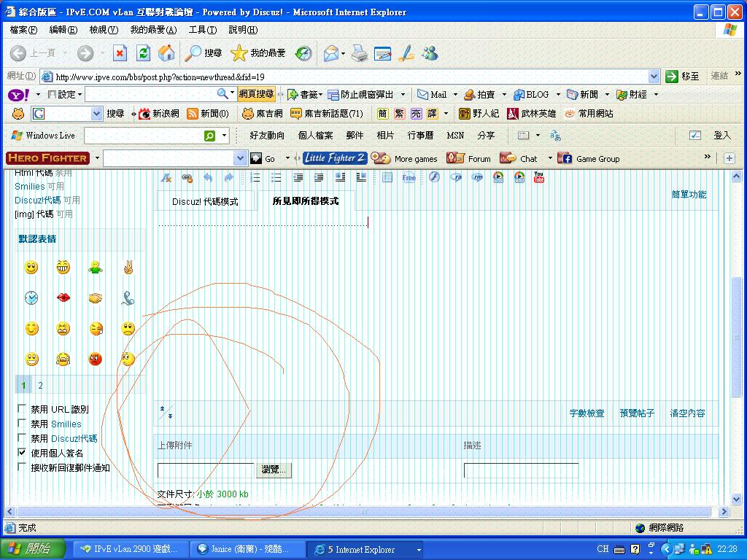
Task: Open the Google toolbar search dropdown
Action: [x=97, y=114]
